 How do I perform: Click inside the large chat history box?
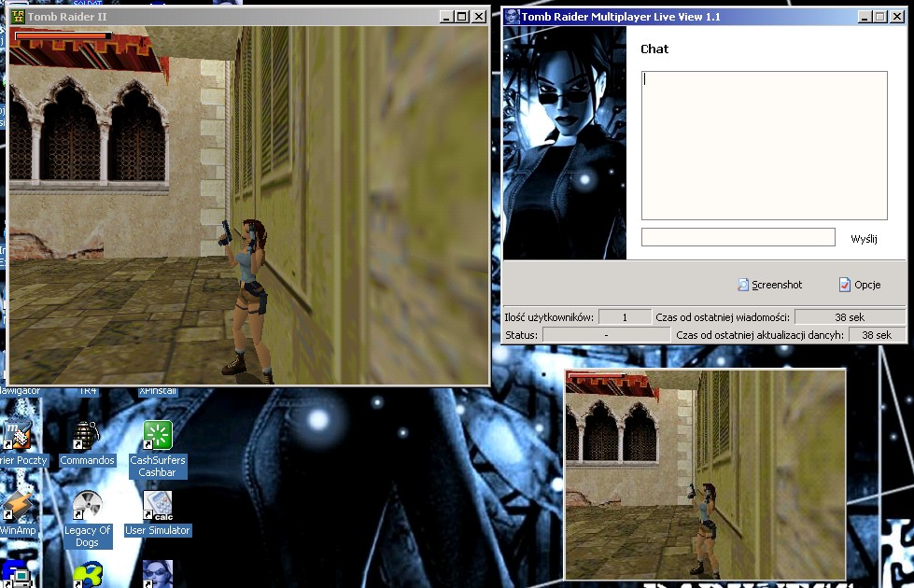765,146
